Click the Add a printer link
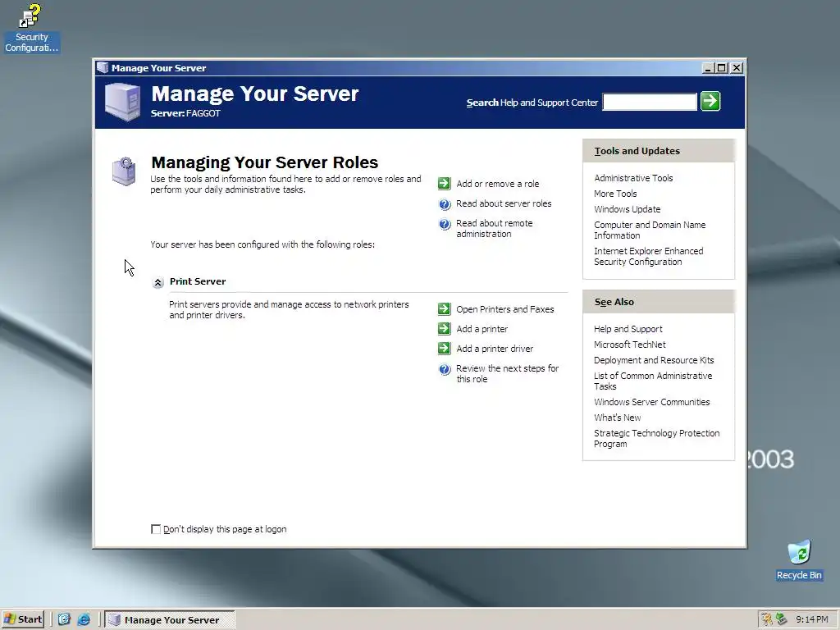The width and height of the screenshot is (840, 630). point(482,329)
